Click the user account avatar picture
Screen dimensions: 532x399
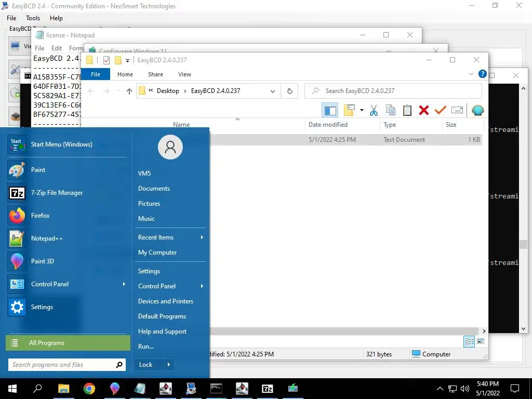170,147
